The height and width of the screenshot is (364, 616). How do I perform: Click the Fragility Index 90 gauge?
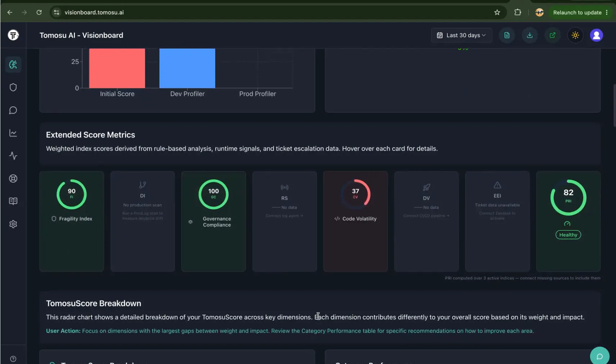72,194
